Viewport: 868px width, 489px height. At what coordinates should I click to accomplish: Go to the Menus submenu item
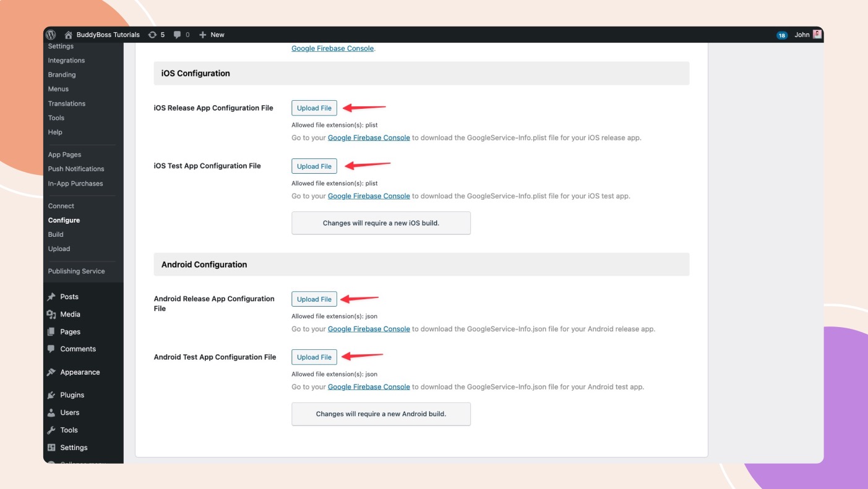tap(58, 89)
